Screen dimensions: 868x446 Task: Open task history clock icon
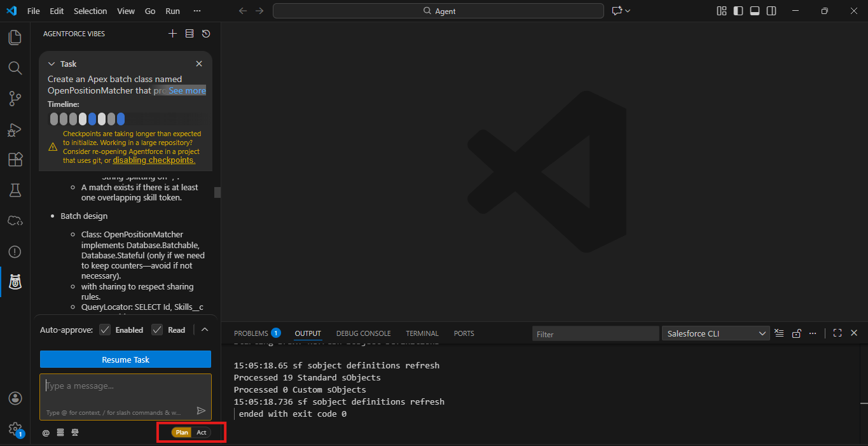point(206,34)
